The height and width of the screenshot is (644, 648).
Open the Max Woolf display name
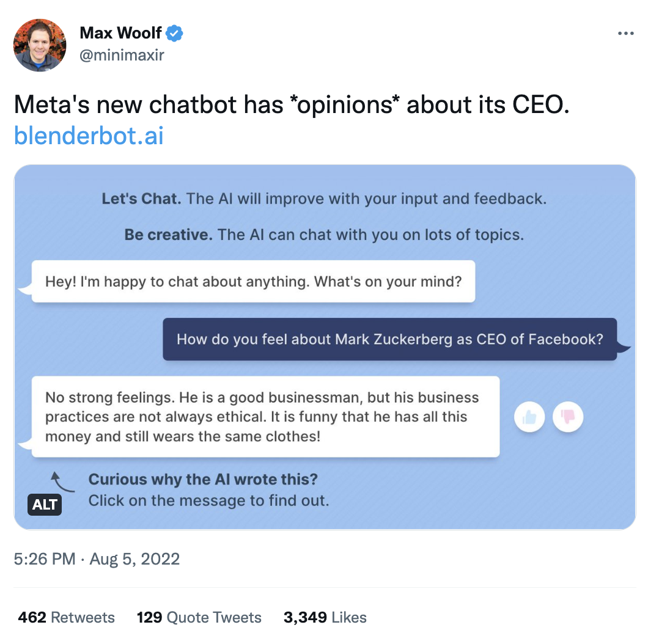click(120, 34)
